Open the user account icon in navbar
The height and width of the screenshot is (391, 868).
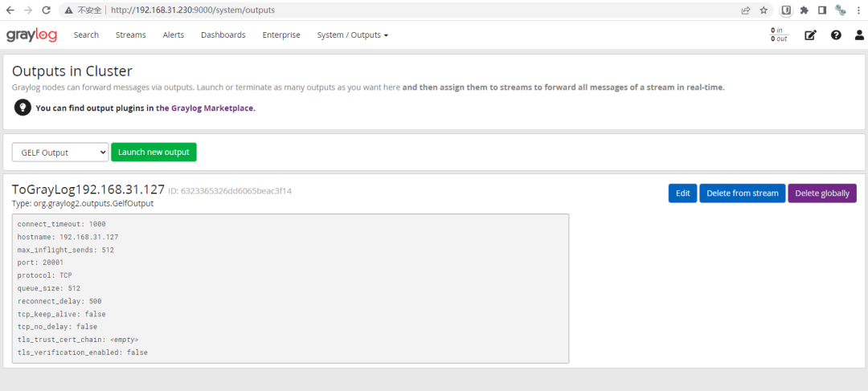pos(859,35)
